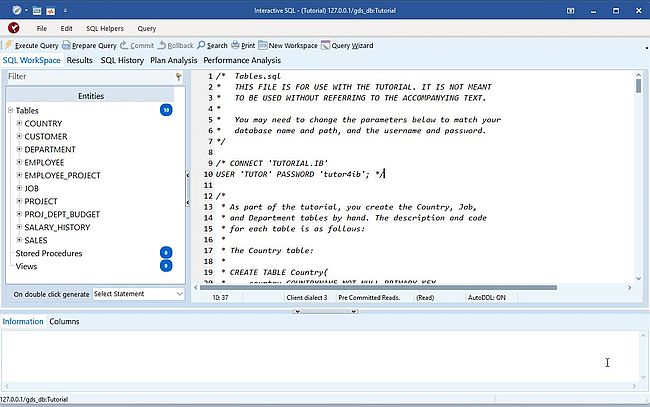Click the Entities column header

(x=91, y=96)
